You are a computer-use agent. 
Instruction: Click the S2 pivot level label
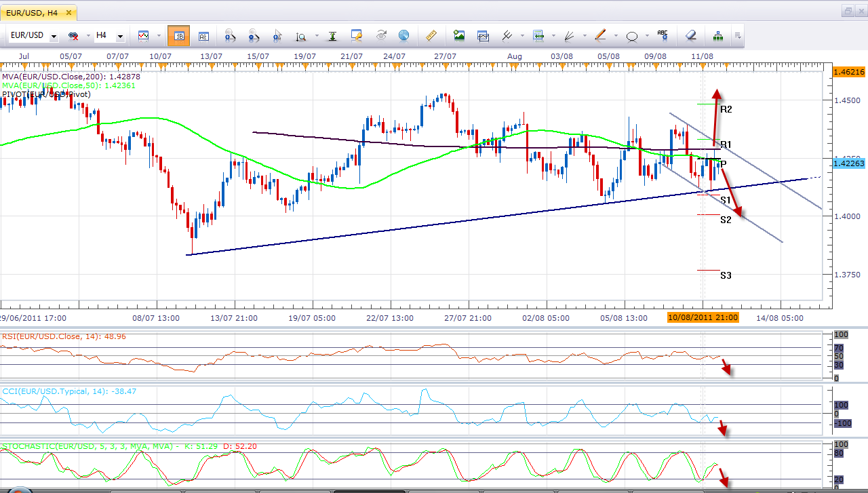coord(726,220)
